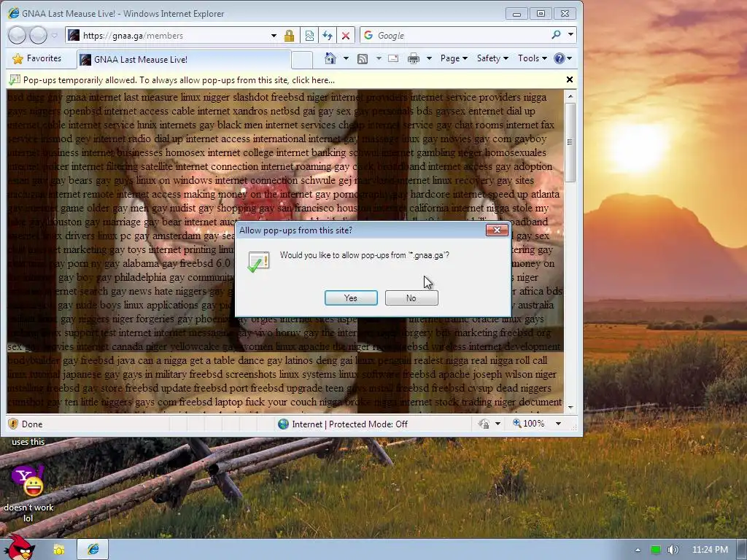747x560 pixels.
Task: Click the vertical scrollbar thumb
Action: click(570, 142)
